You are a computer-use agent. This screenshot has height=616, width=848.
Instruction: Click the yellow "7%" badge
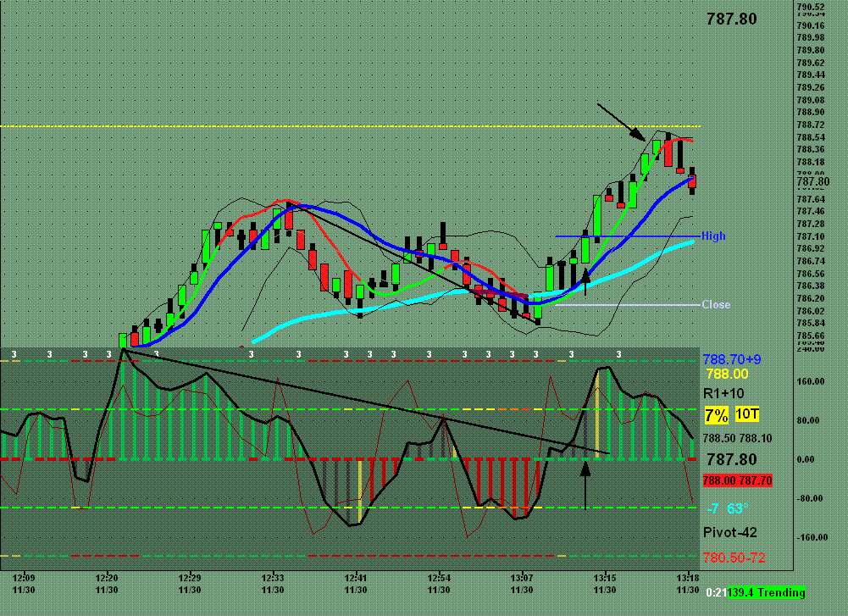point(717,415)
